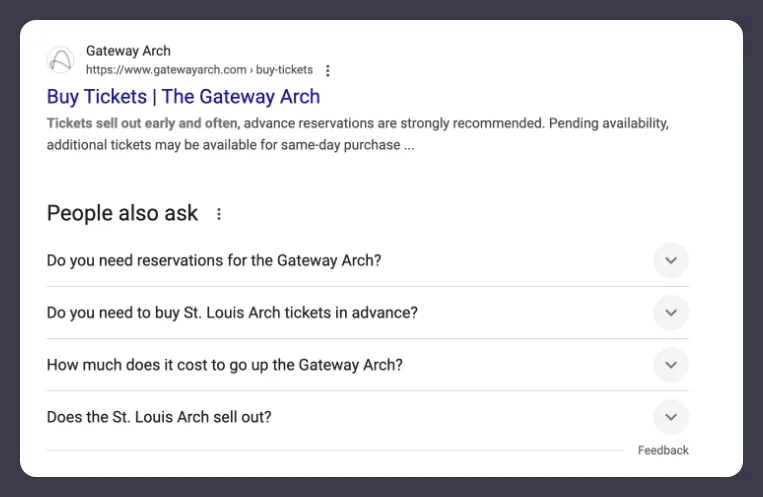Expand chevron for cost to go up question
The image size is (763, 497).
click(671, 365)
